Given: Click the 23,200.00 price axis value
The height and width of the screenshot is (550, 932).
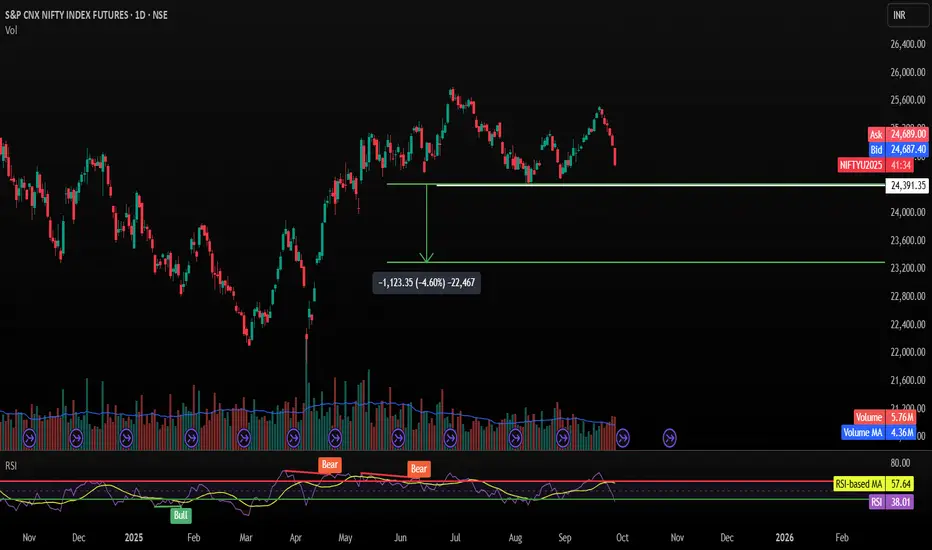Looking at the screenshot, I should [x=908, y=268].
